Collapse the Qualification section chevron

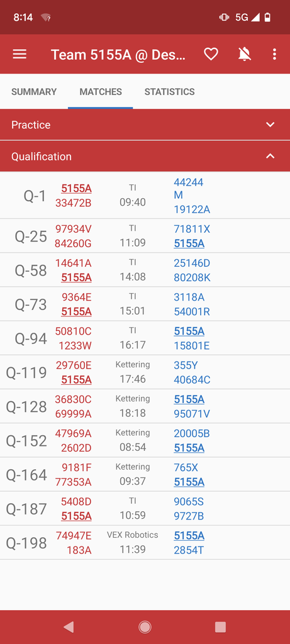(x=270, y=156)
